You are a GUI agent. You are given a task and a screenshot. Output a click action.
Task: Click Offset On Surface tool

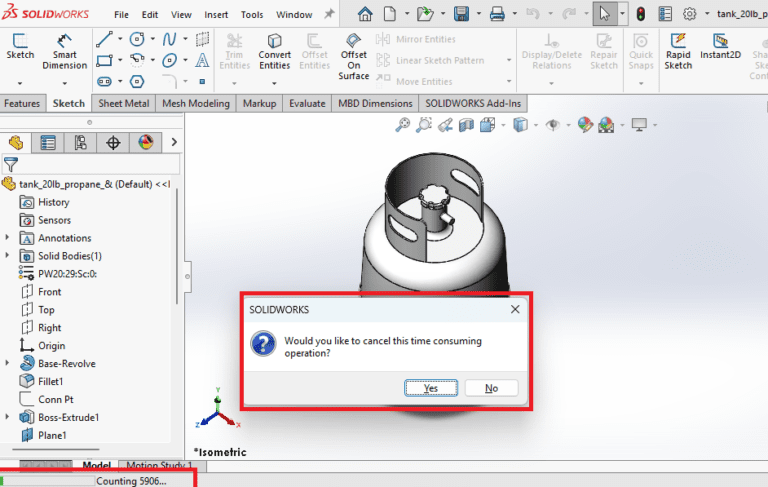pyautogui.click(x=354, y=56)
